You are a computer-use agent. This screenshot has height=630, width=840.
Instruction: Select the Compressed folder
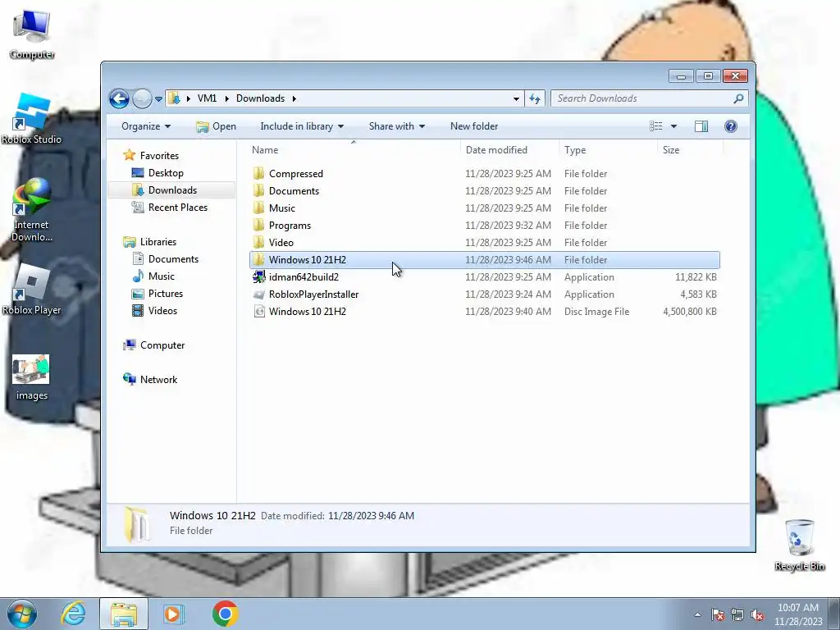pyautogui.click(x=484, y=174)
